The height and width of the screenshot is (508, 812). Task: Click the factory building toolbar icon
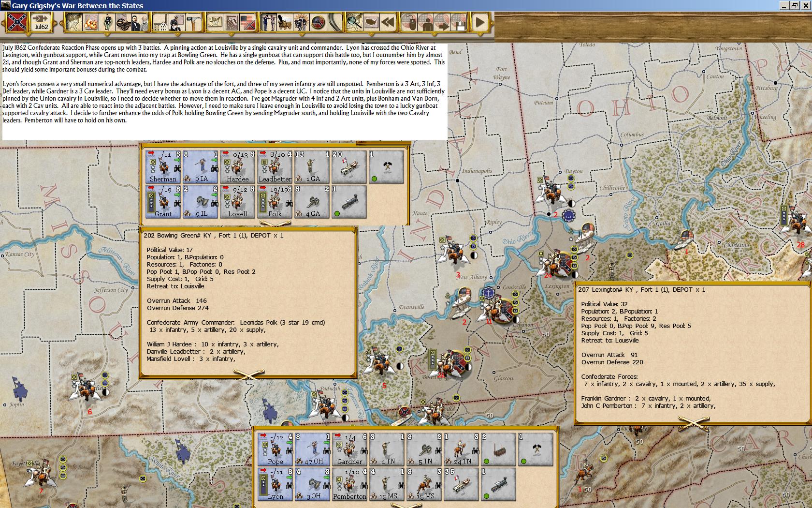tap(160, 22)
